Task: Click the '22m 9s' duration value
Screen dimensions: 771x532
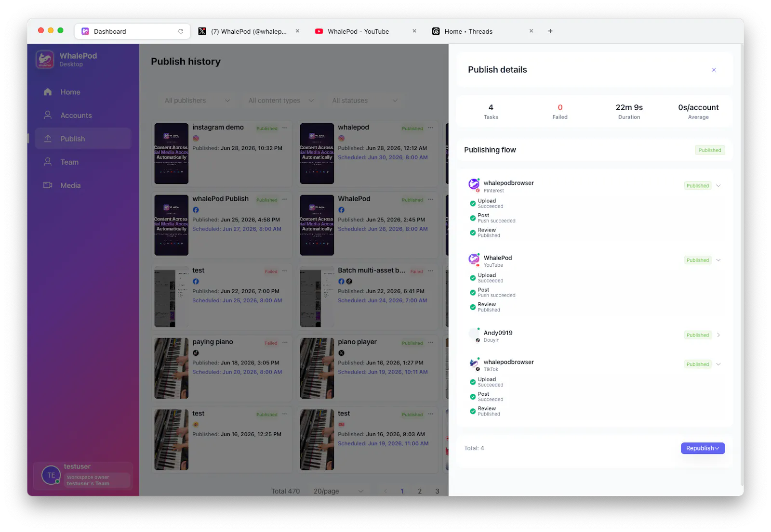Action: [x=629, y=107]
